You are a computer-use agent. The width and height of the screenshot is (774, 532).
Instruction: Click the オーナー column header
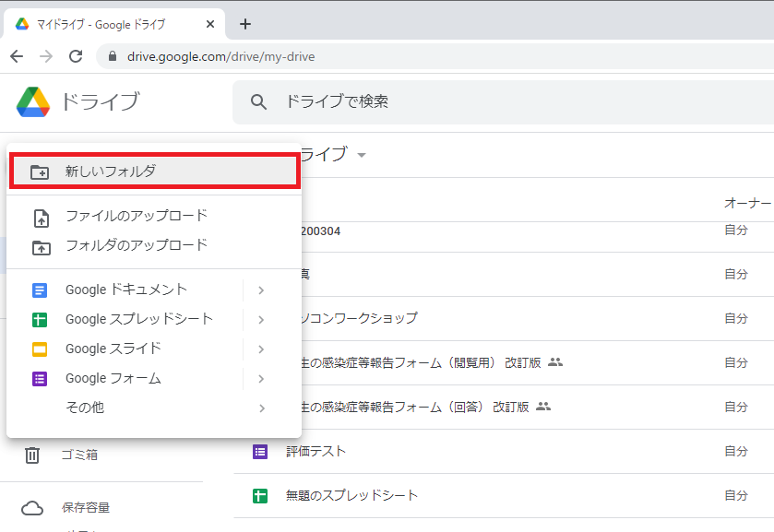click(747, 203)
